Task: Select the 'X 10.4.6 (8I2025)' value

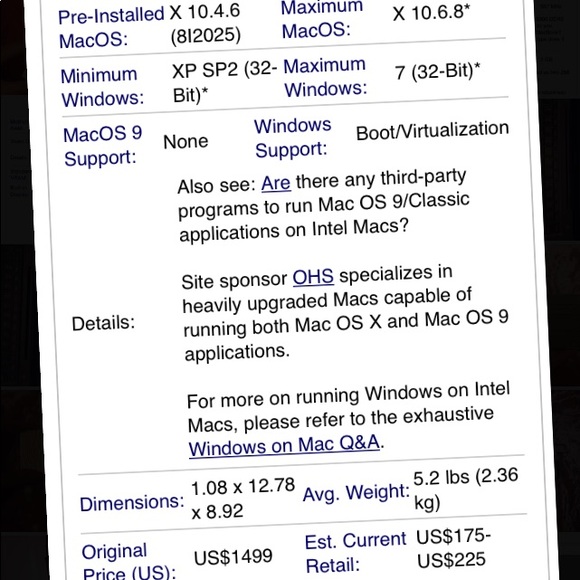Action: tap(206, 24)
